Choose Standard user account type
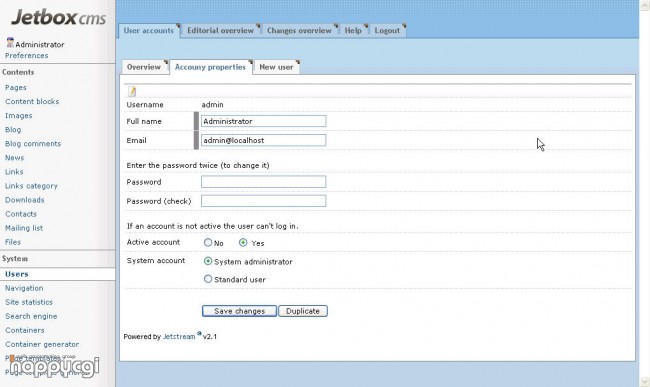The width and height of the screenshot is (650, 387). click(x=208, y=279)
